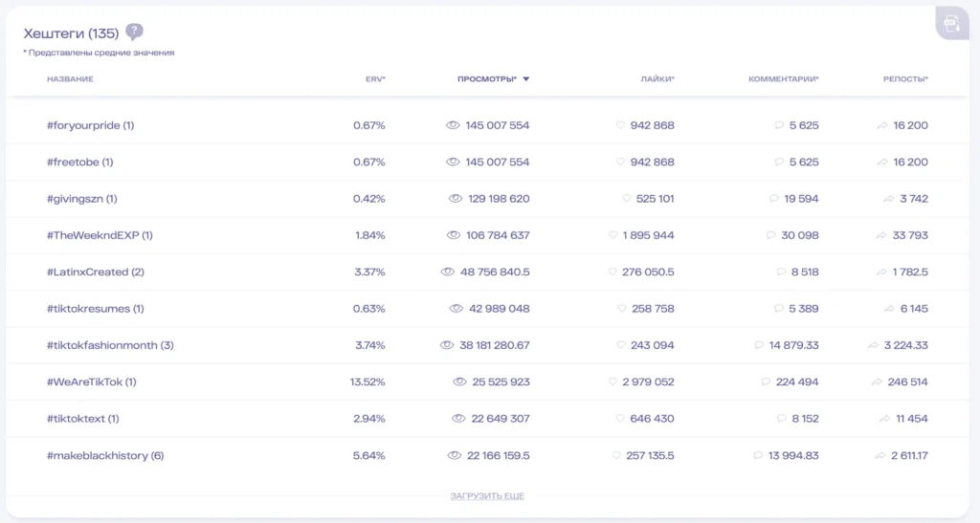Select the 19 594 comments value
This screenshot has height=523, width=980.
[x=801, y=199]
